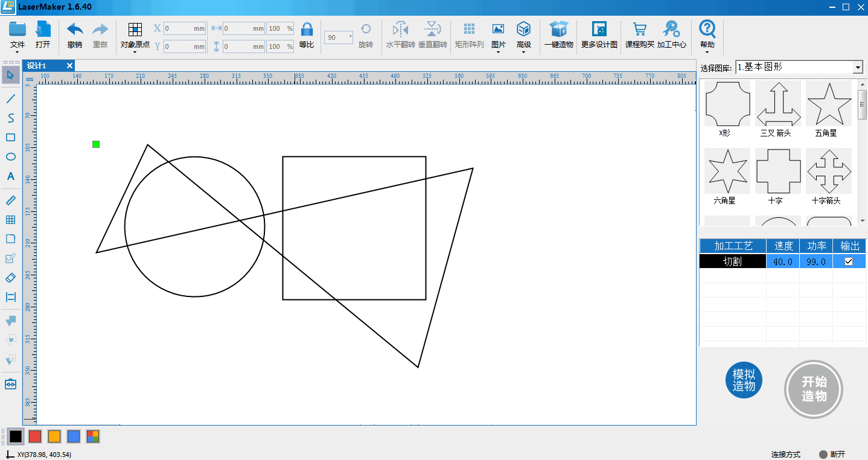The height and width of the screenshot is (460, 868).
Task: Select the rectangle drawing tool
Action: (x=10, y=138)
